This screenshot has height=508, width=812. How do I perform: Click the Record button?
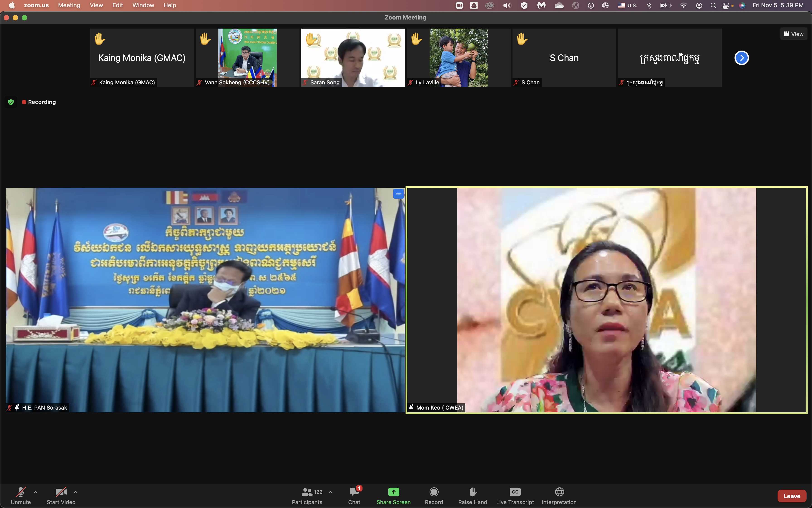click(x=433, y=496)
